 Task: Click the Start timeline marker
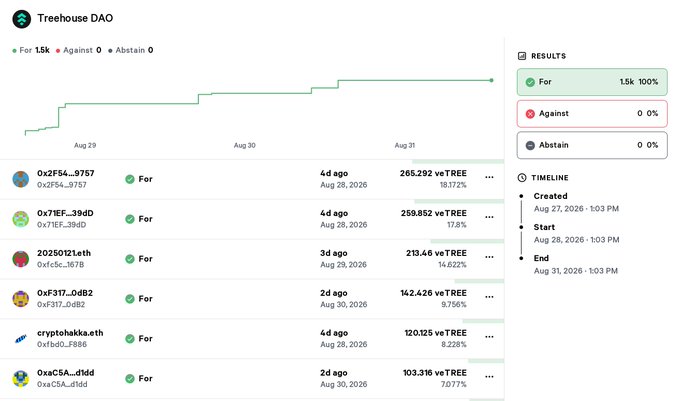pyautogui.click(x=521, y=227)
